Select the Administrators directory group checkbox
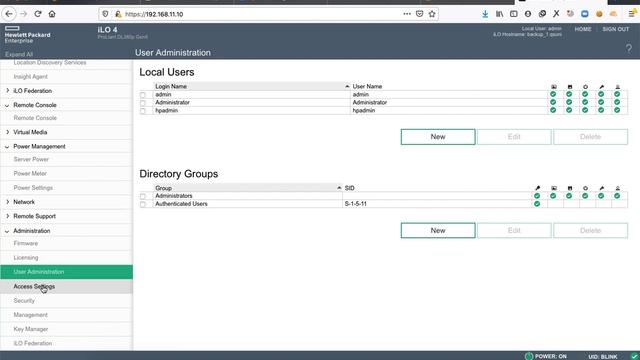The width and height of the screenshot is (640, 360). click(x=142, y=196)
